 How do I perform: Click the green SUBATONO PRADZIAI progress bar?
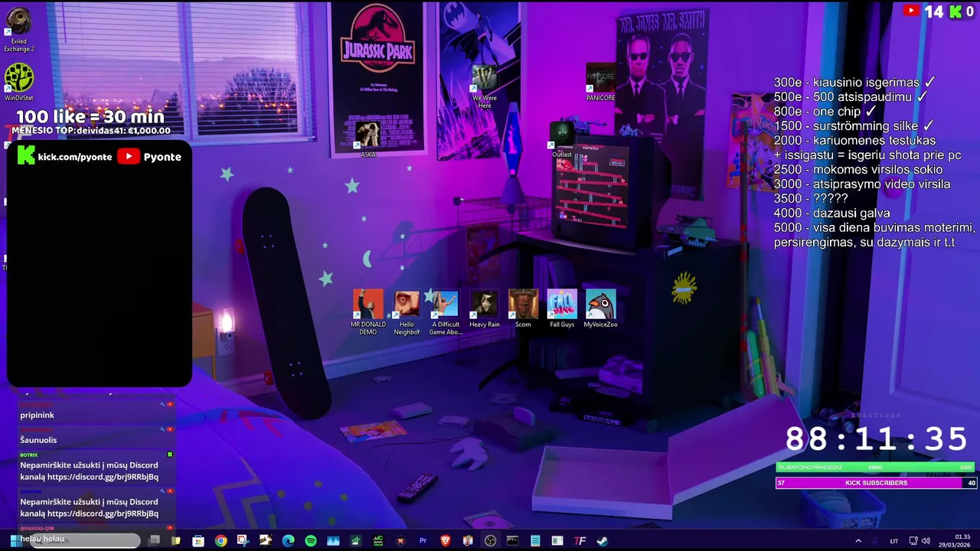(x=876, y=467)
